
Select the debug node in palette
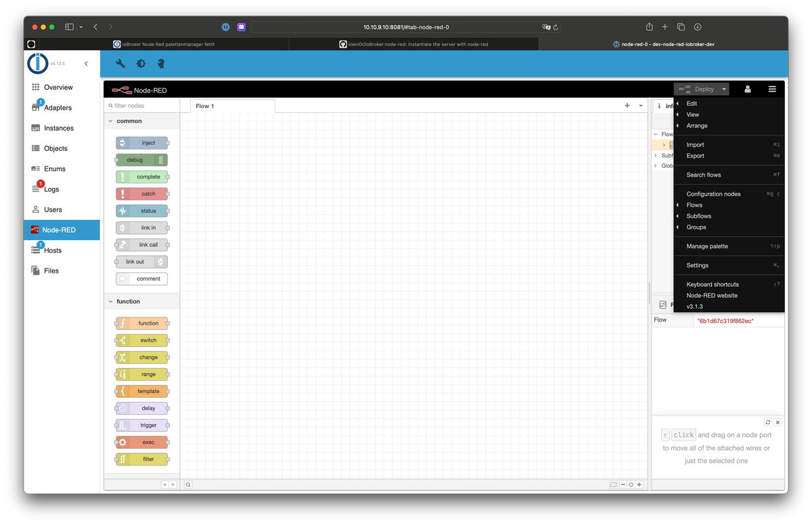141,160
